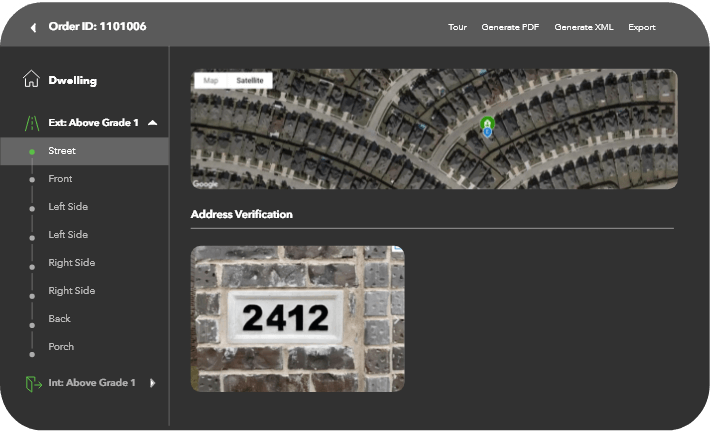This screenshot has height=431, width=710.
Task: Click Export in the top bar
Action: pyautogui.click(x=642, y=27)
